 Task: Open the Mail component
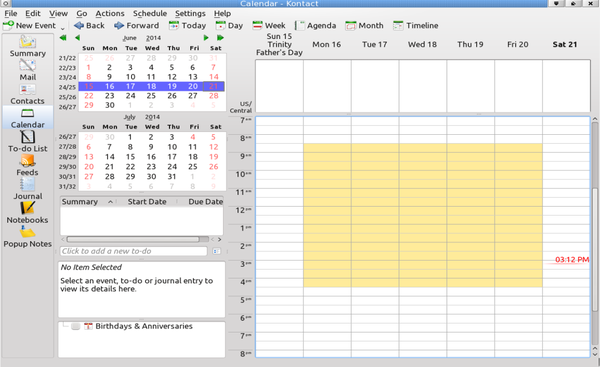pos(28,70)
